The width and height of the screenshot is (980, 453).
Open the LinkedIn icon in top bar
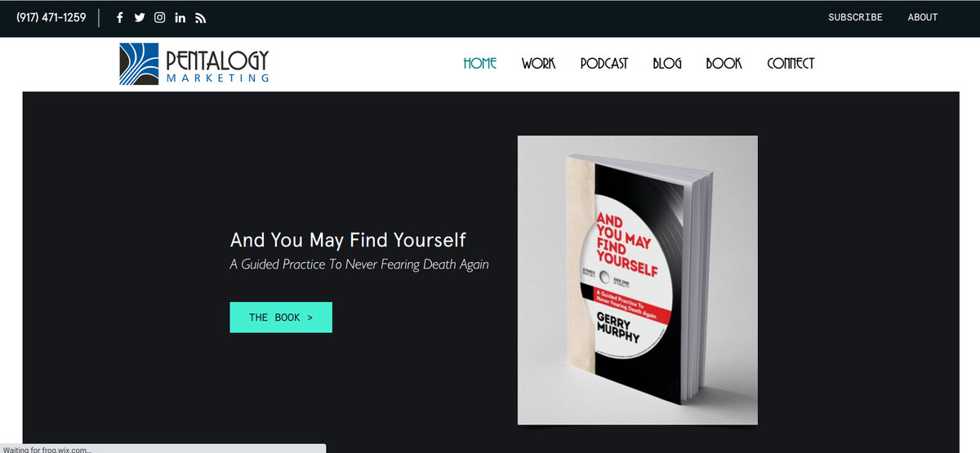180,17
